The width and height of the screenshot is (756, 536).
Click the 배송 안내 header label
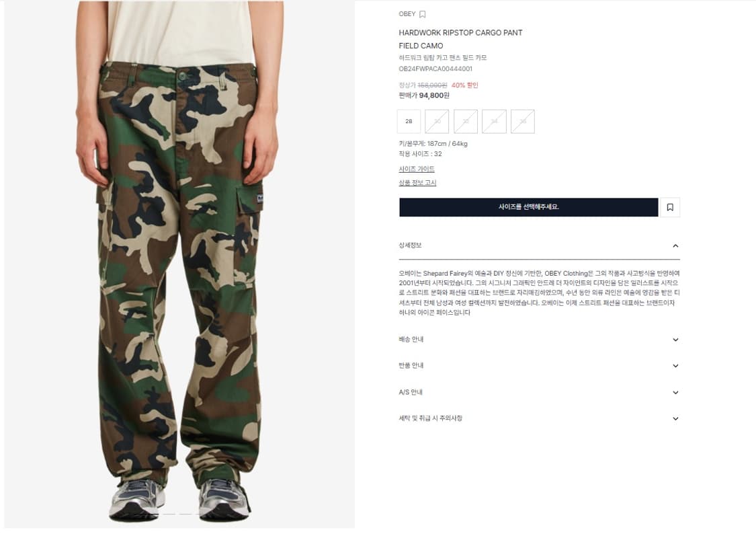(x=411, y=339)
